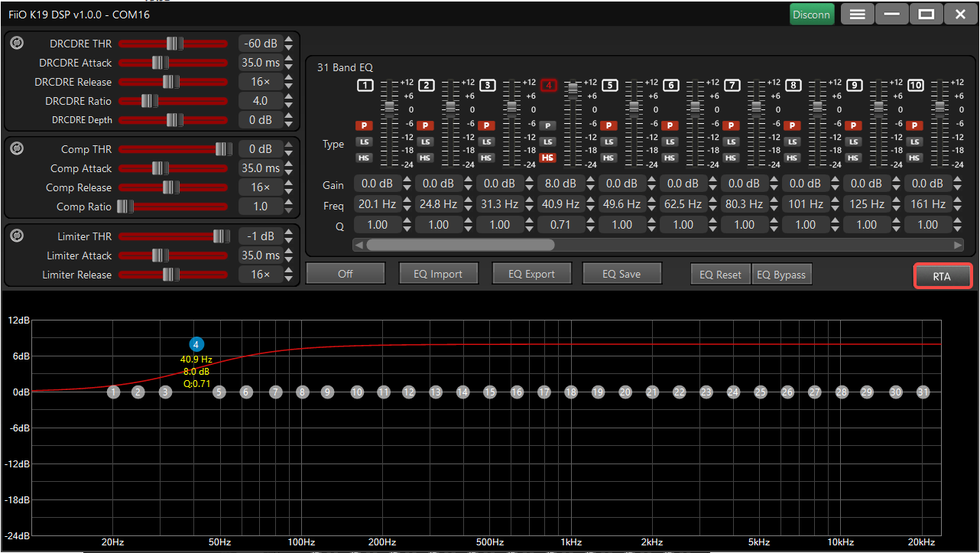Decrease DRCDRE Attack with down arrow
The height and width of the screenshot is (553, 980).
coord(288,67)
